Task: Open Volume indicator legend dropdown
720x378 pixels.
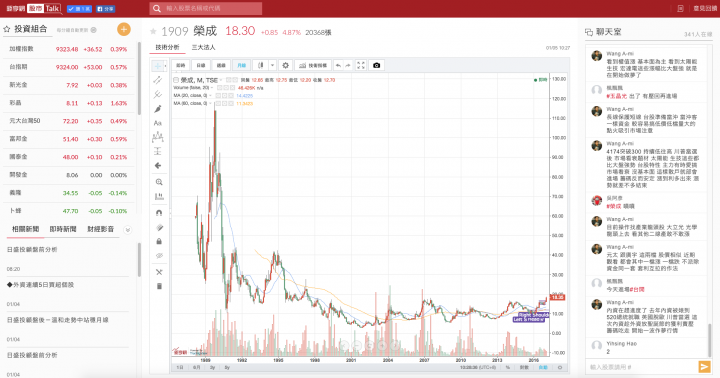Action: pos(213,88)
